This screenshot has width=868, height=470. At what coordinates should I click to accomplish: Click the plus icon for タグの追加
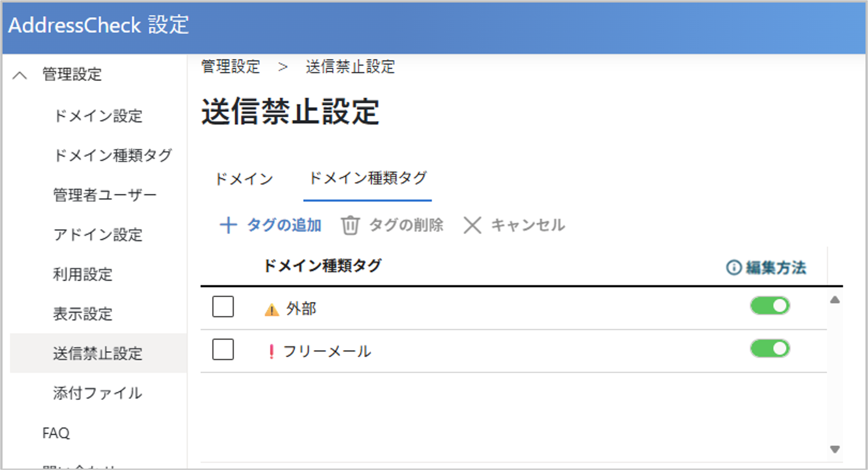point(228,225)
